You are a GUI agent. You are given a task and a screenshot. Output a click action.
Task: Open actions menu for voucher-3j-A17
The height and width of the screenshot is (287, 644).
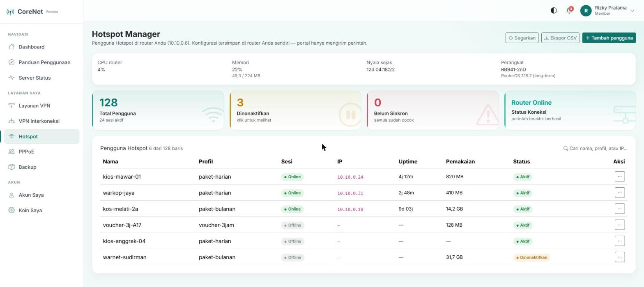(x=619, y=225)
